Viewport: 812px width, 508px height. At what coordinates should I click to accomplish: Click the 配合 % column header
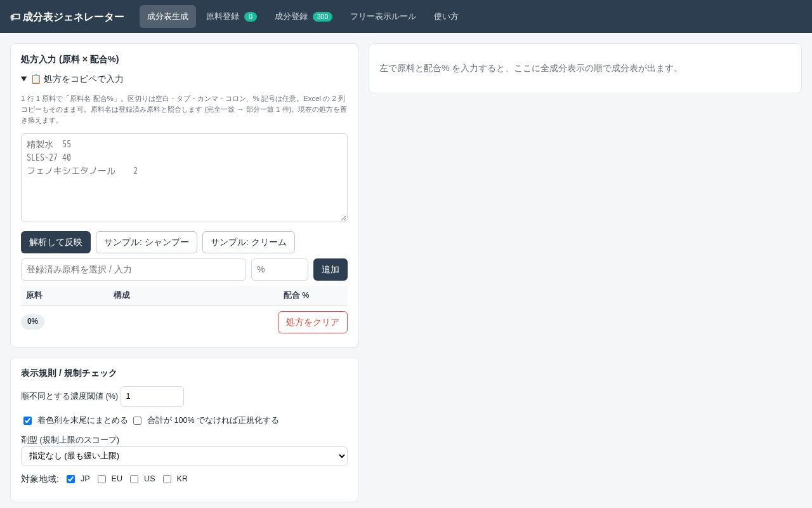coord(296,295)
